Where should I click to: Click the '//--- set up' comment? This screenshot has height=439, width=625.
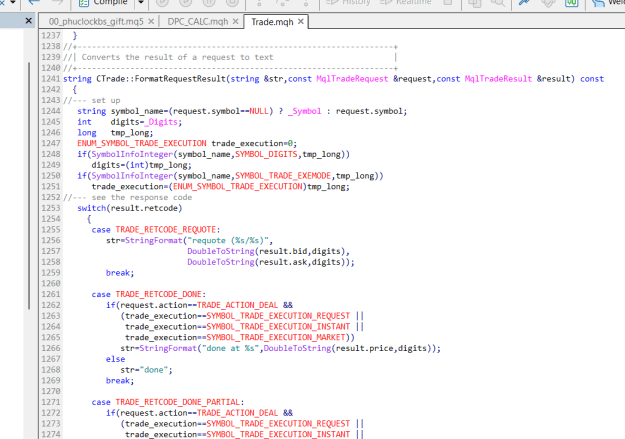pos(92,100)
